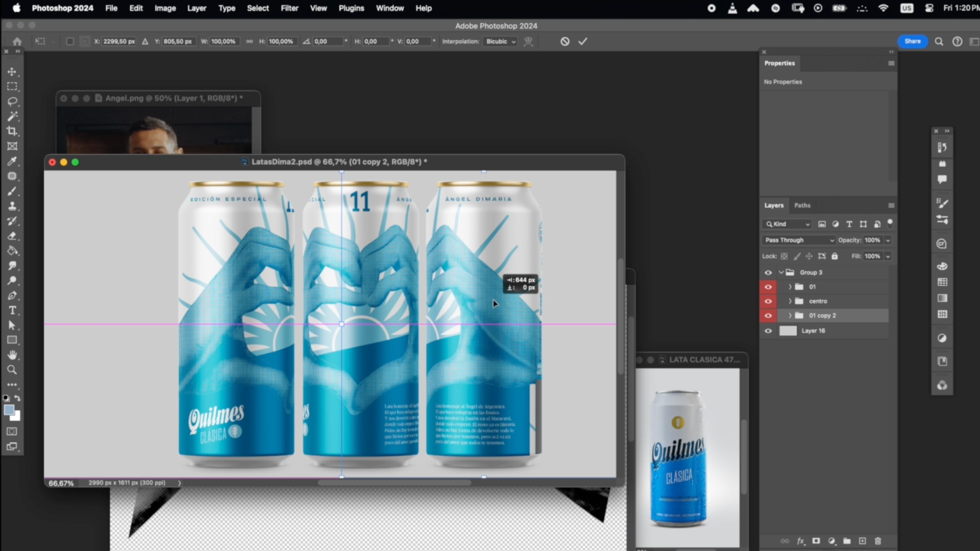
Task: Add a layer mask
Action: pos(816,541)
